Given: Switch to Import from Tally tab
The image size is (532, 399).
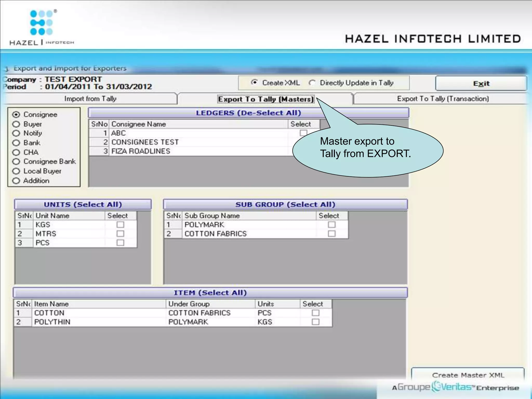Looking at the screenshot, I should pos(90,99).
